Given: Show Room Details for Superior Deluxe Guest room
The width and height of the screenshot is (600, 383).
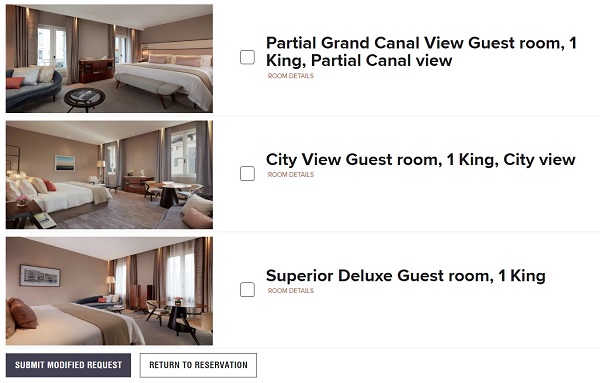Looking at the screenshot, I should (291, 291).
